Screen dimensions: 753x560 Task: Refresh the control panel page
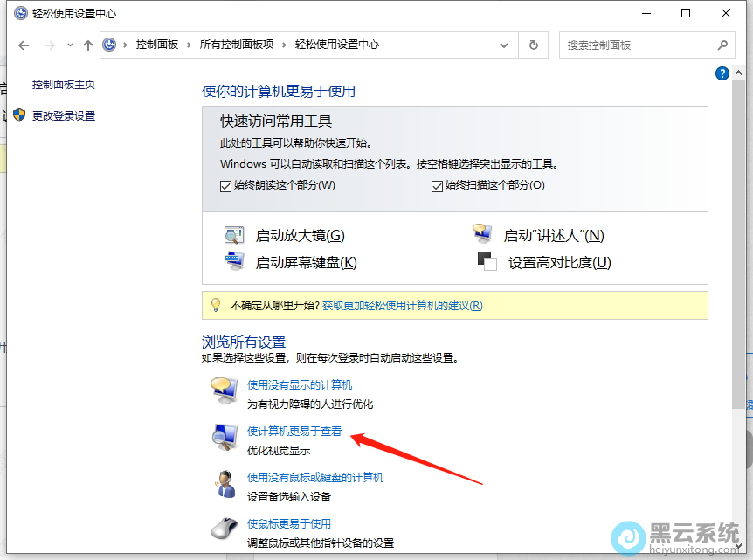click(x=534, y=45)
